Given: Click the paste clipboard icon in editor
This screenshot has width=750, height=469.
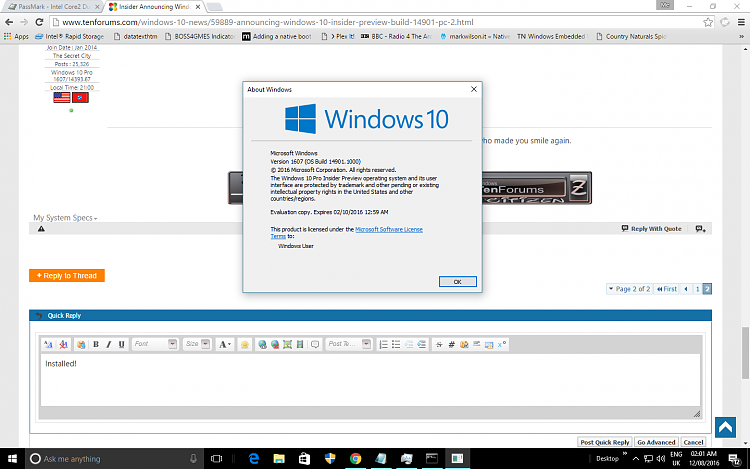Looking at the screenshot, I should [81, 344].
